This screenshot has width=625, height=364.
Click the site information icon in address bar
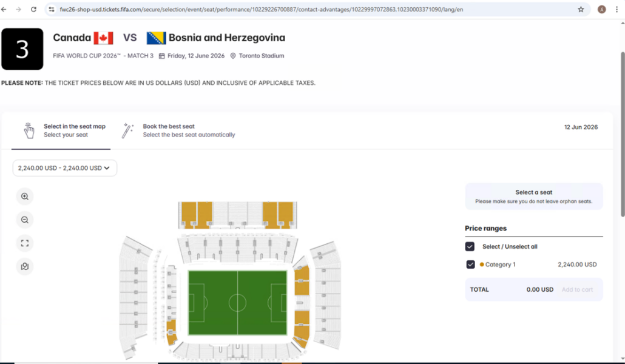tap(52, 9)
